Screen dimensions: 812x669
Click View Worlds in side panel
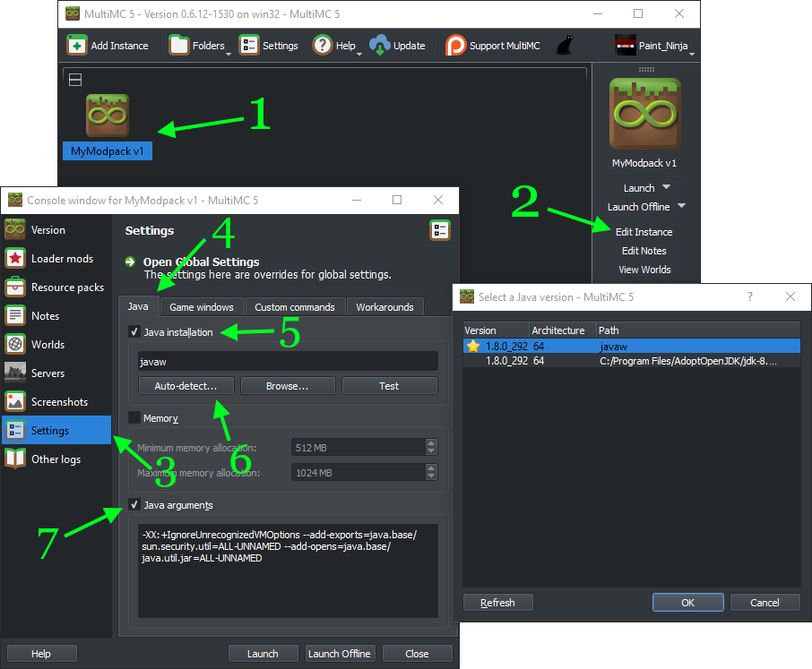644,269
